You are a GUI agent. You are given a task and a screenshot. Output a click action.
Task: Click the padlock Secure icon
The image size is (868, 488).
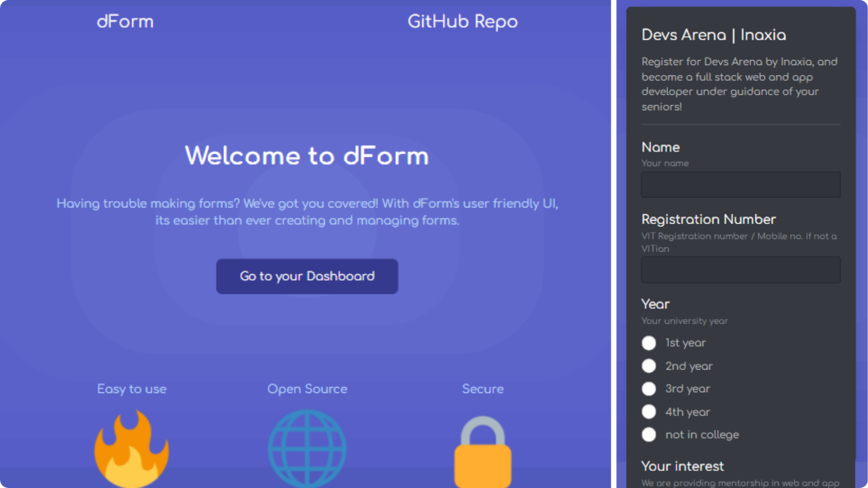(x=482, y=452)
